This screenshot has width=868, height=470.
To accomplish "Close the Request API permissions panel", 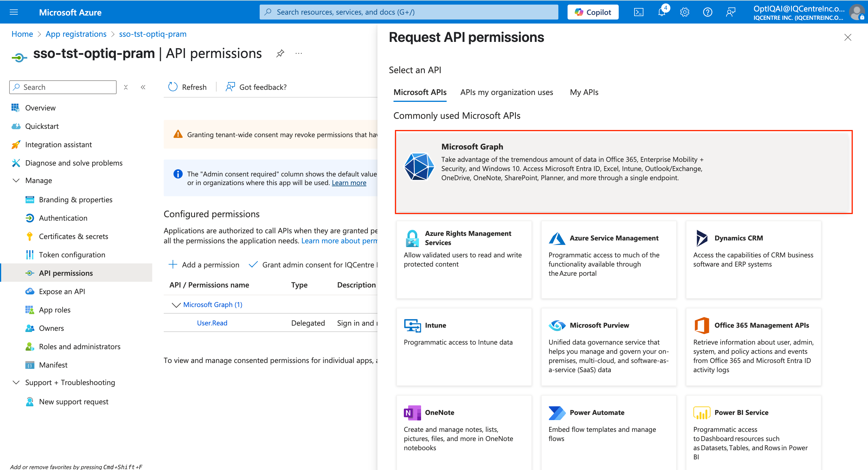I will pyautogui.click(x=848, y=37).
